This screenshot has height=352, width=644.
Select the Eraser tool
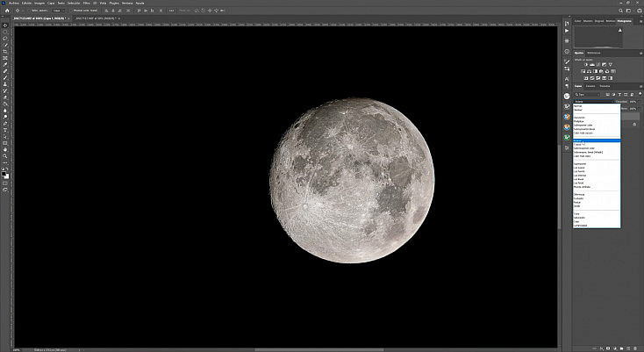[5, 97]
